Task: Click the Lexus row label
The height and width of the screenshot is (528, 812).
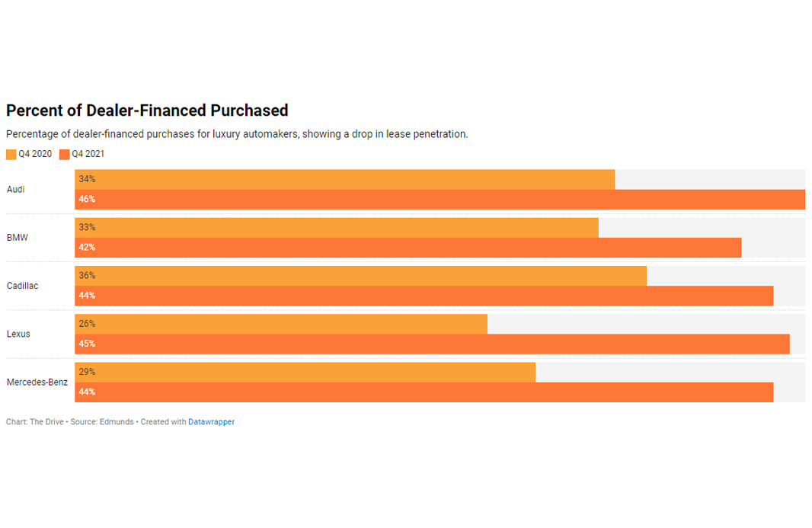Action: coord(18,334)
